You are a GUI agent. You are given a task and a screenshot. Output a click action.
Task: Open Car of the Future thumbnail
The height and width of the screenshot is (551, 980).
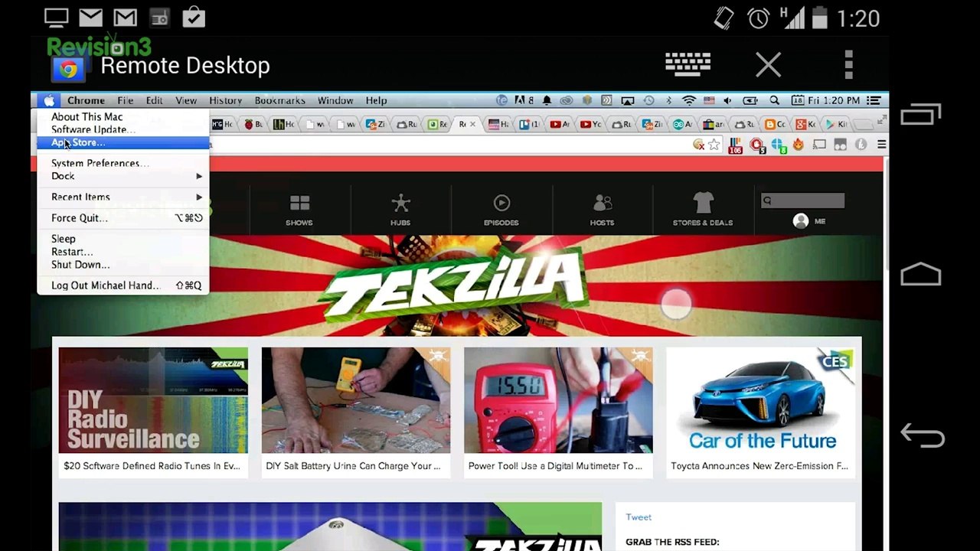pos(760,400)
